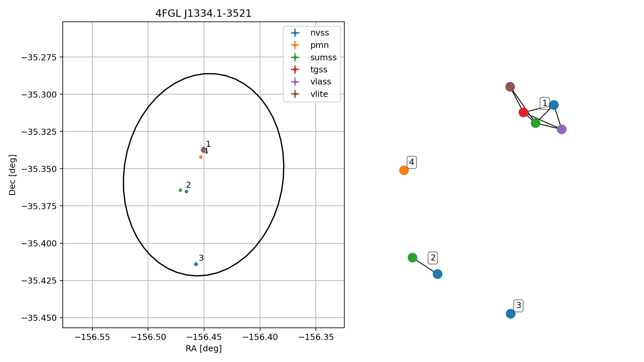Click the pmn legend marker

point(295,45)
